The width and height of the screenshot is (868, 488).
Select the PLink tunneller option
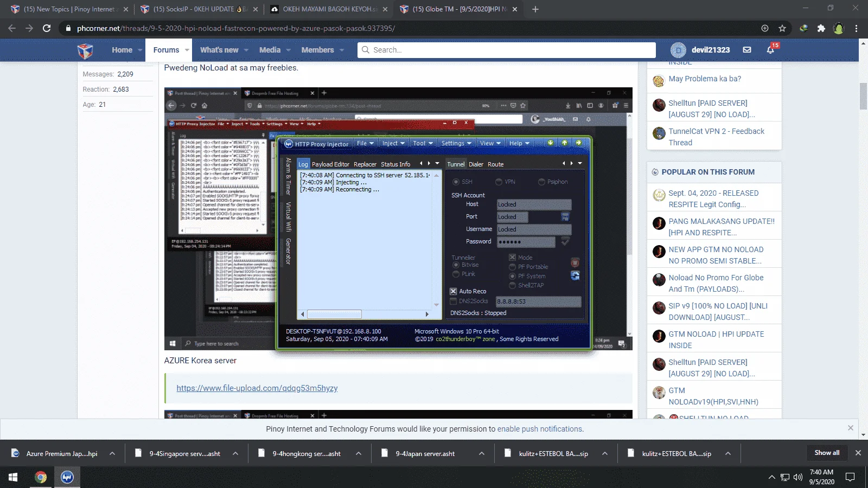coord(456,274)
